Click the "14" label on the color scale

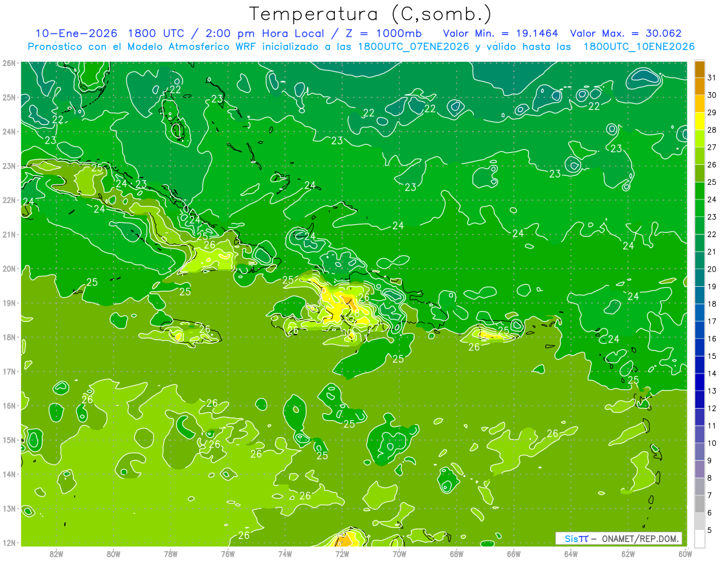(x=712, y=373)
